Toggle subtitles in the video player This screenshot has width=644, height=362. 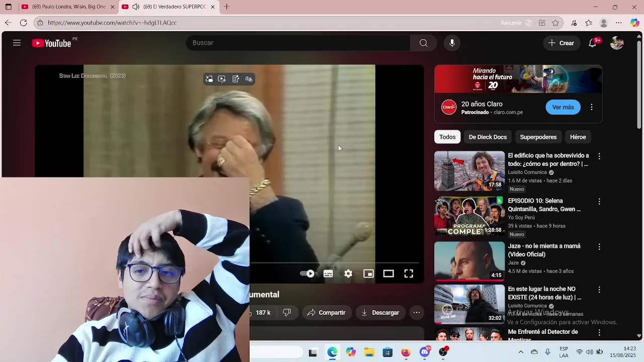coord(328,274)
